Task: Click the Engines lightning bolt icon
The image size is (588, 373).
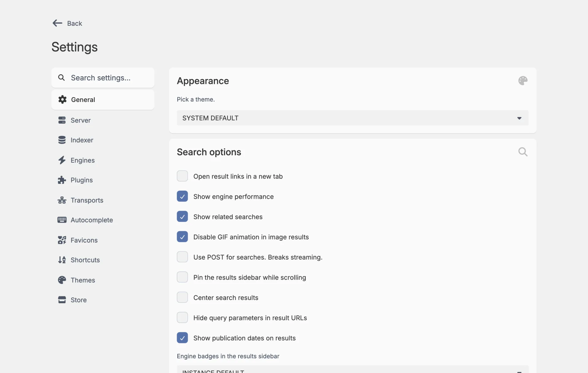Action: 62,160
